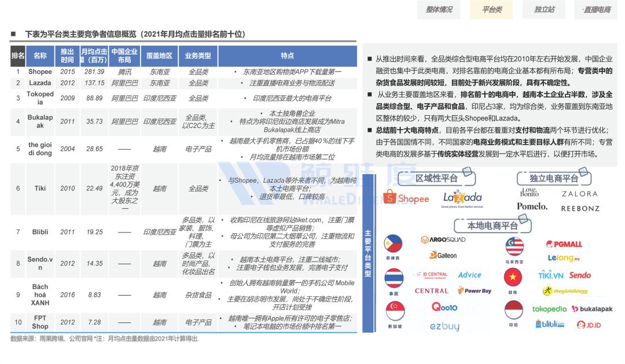Click the 覆盖地区 column header
The width and height of the screenshot is (625, 364).
[x=160, y=56]
